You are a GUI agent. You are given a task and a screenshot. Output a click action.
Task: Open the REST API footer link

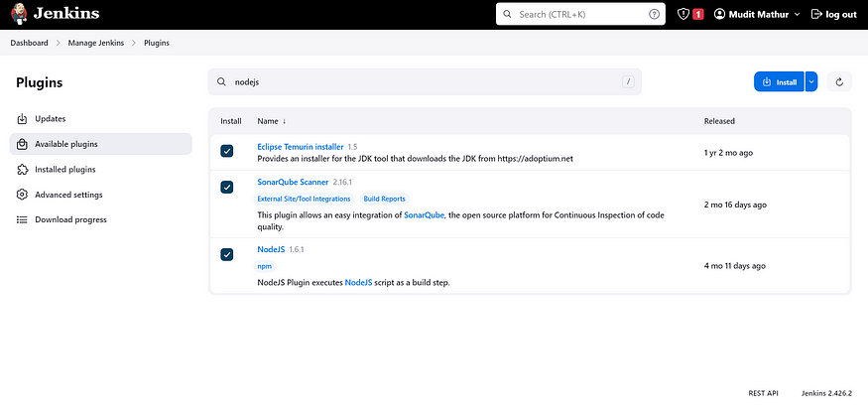point(763,393)
